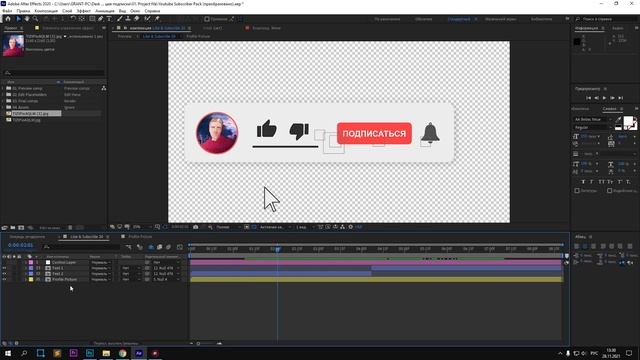Screen dimensions: 640x360
Task: Open the Эффект menu
Action: coord(84,11)
